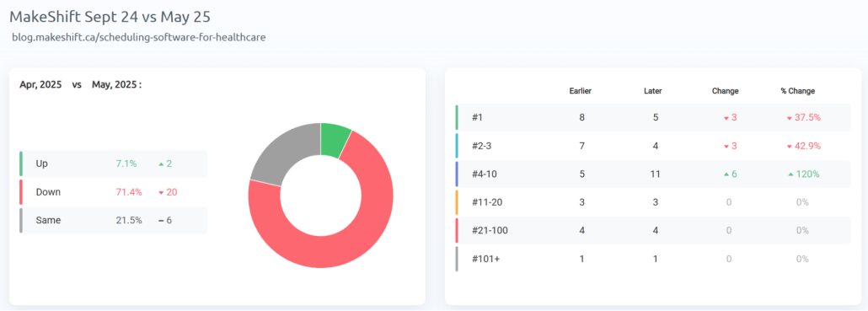Click the 7.1% Up percentage
Screen dimensions: 868x311
pos(126,164)
